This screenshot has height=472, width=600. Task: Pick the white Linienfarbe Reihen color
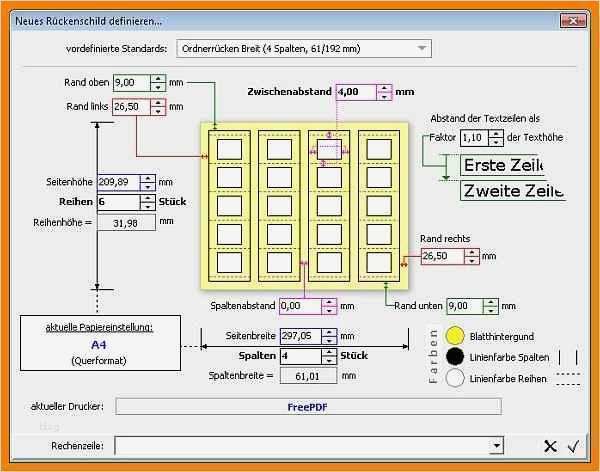pos(455,378)
